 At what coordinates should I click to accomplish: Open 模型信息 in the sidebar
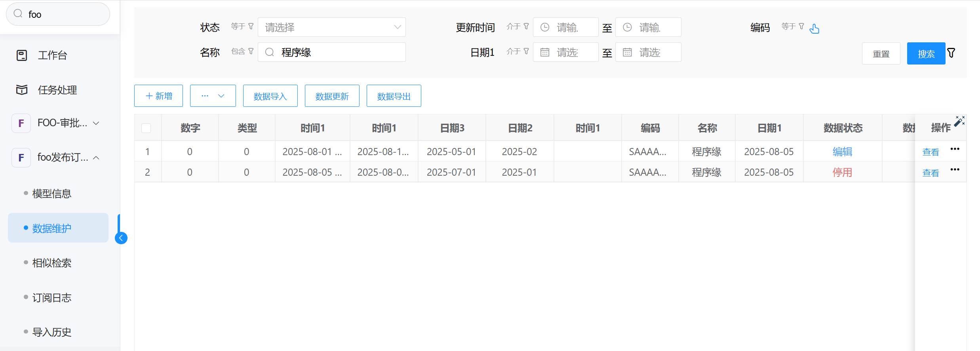click(x=51, y=194)
